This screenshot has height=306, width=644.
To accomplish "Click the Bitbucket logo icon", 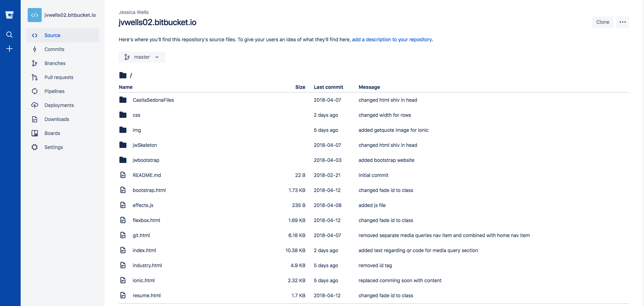I will point(9,15).
